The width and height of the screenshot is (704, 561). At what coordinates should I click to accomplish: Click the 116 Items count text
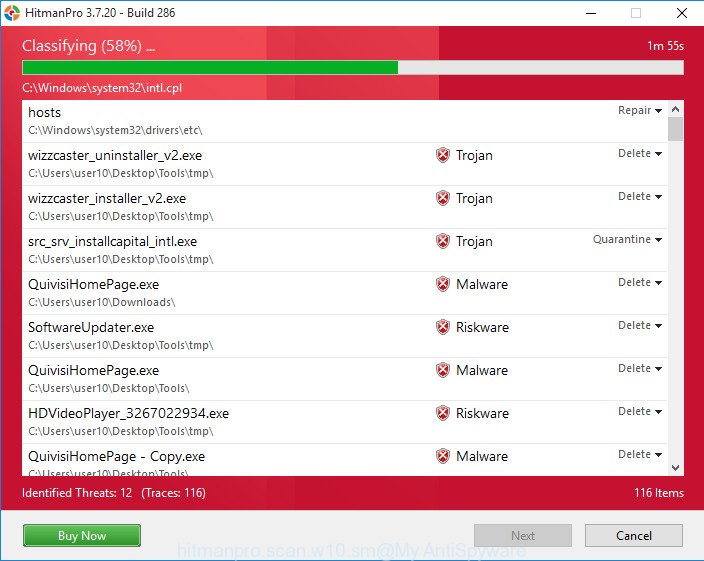(x=659, y=493)
